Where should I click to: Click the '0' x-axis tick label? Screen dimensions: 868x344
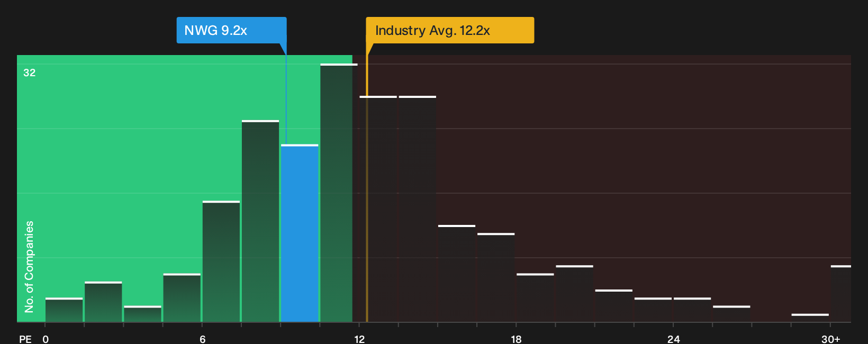[46, 339]
